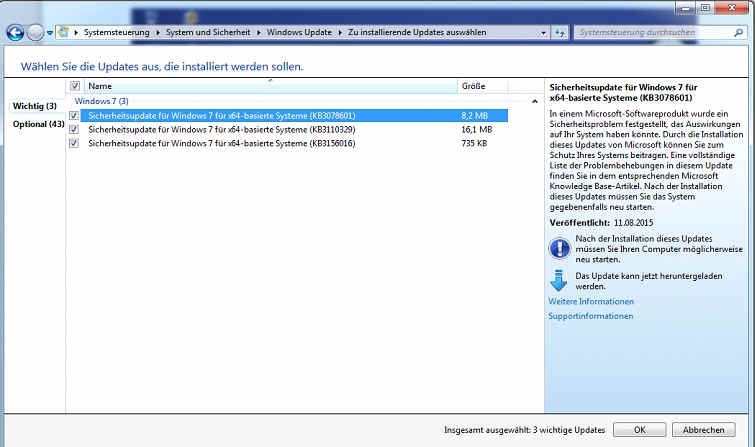Click the Windows 7 (3) group label
Viewport: 755px width, 447px height.
click(x=102, y=101)
